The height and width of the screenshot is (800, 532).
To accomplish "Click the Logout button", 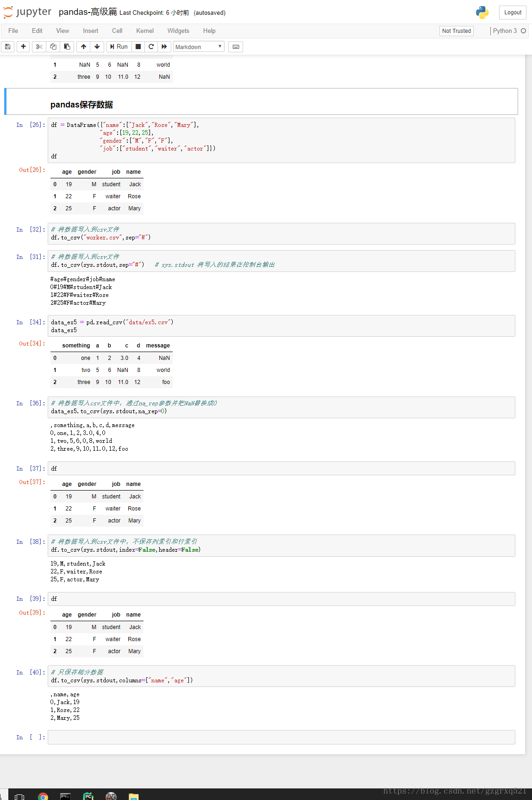I will (513, 13).
